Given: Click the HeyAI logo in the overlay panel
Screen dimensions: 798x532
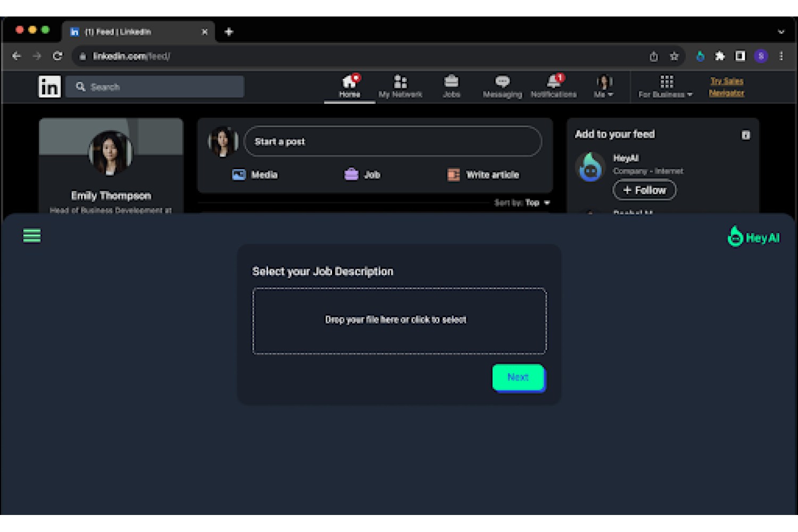Looking at the screenshot, I should click(753, 237).
